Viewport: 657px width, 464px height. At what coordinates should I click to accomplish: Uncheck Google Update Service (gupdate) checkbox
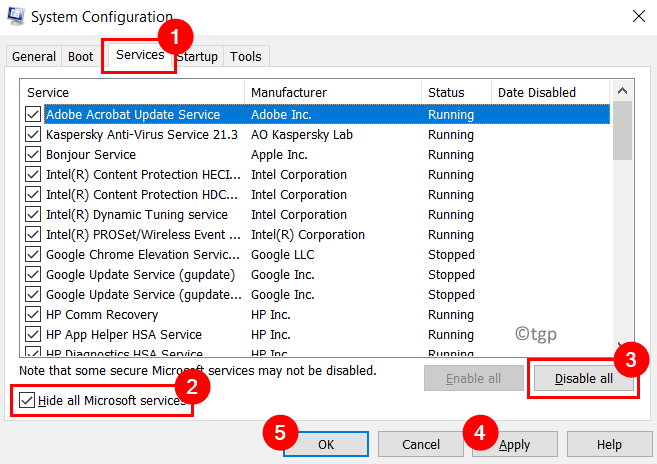pos(33,275)
